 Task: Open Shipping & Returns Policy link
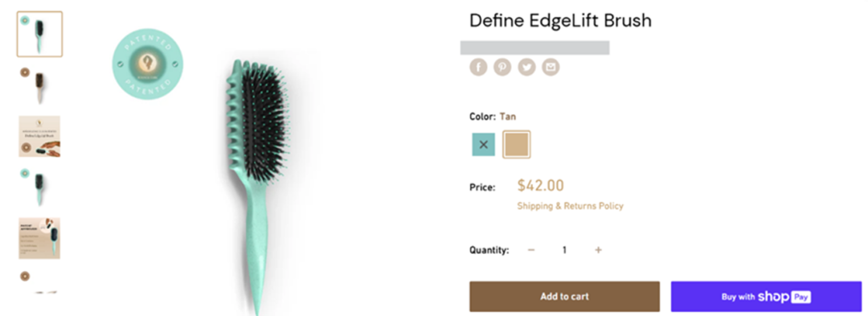point(570,206)
